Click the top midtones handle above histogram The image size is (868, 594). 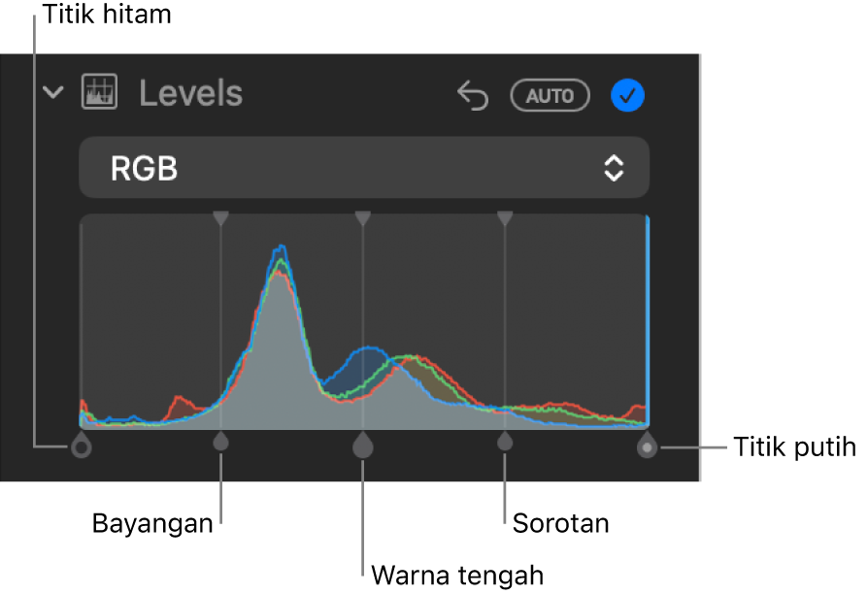(362, 217)
